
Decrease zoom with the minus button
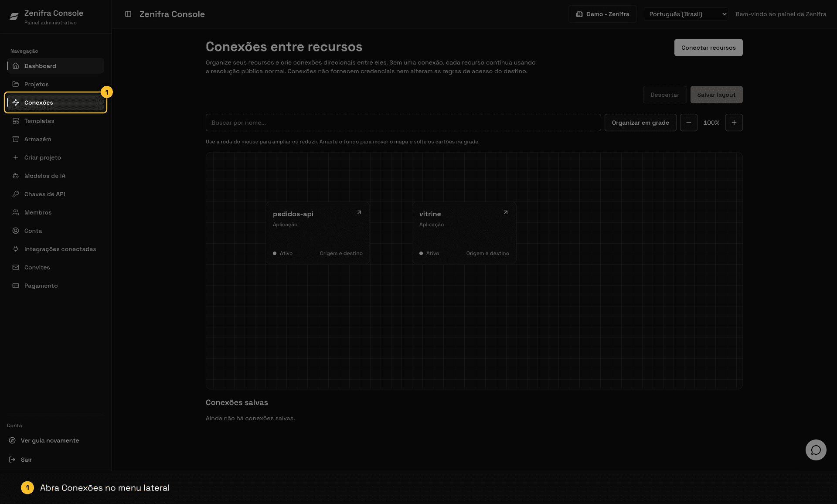(689, 123)
